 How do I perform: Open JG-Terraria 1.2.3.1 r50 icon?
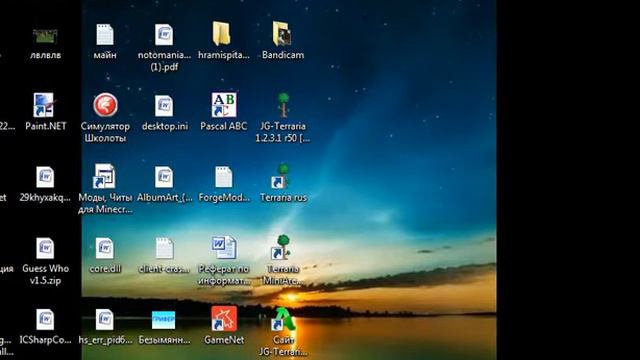[x=283, y=105]
